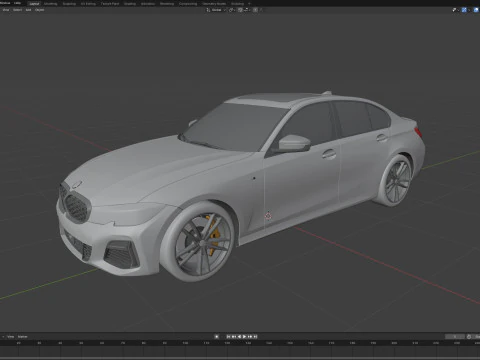Switch to the Rendering workspace tab
Screen dimensions: 480x360
point(167,4)
